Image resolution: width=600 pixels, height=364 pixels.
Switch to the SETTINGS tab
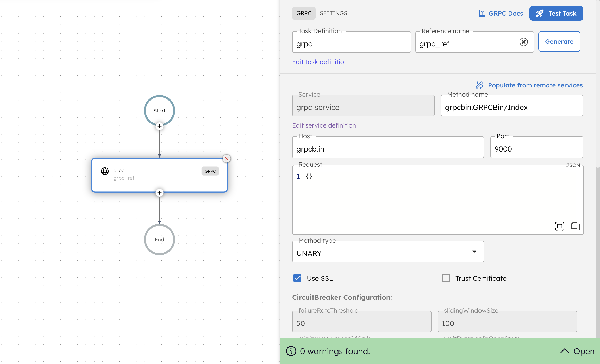333,13
